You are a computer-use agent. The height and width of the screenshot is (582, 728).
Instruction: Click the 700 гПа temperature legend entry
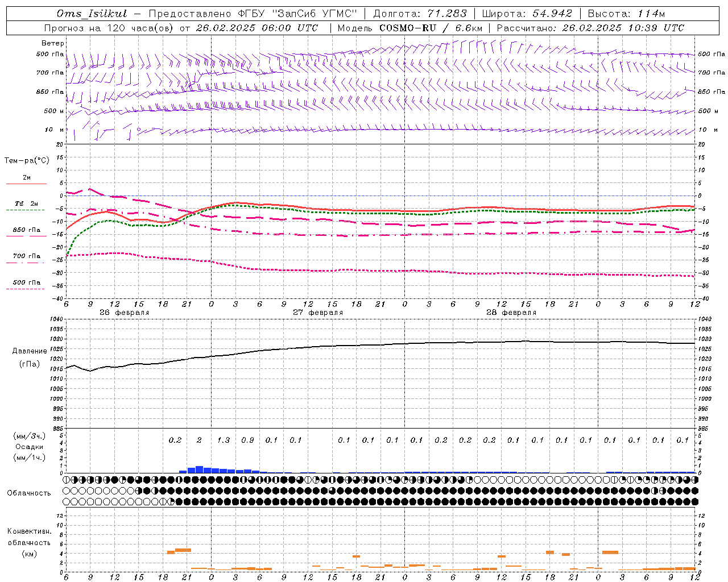pos(27,256)
